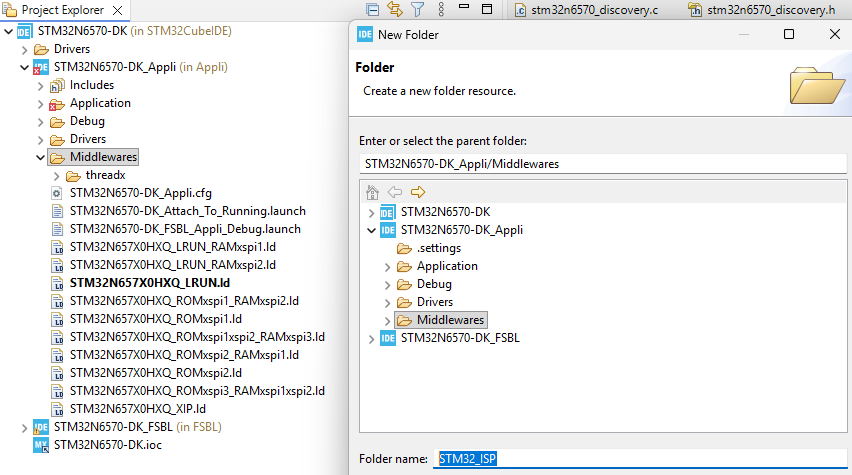The image size is (852, 475).
Task: Expand Middlewares in dialog folder tree
Action: point(387,321)
